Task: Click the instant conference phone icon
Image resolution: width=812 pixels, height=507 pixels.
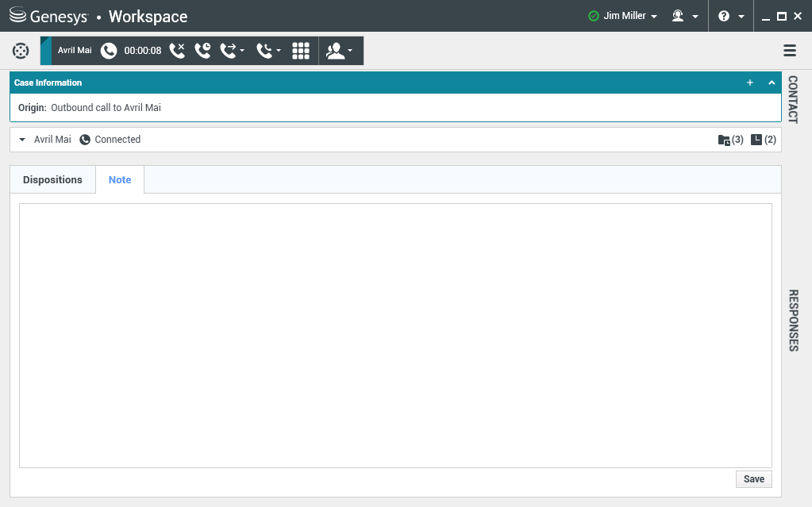Action: (x=264, y=50)
